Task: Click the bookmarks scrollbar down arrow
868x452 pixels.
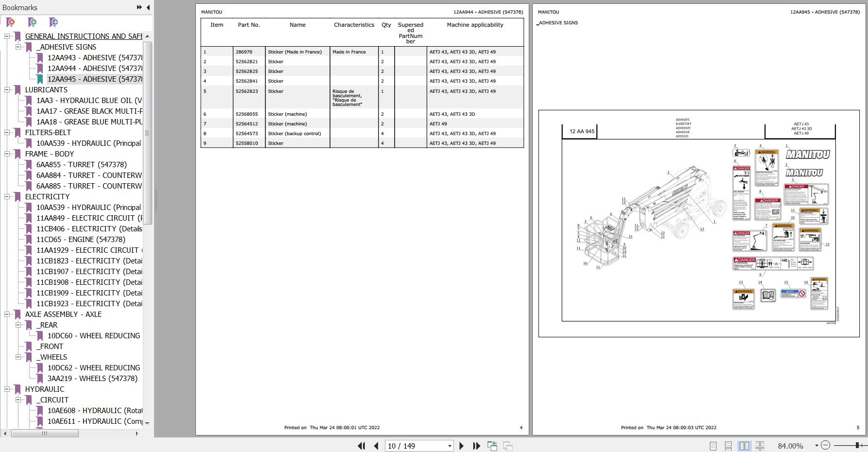Action: pyautogui.click(x=147, y=423)
